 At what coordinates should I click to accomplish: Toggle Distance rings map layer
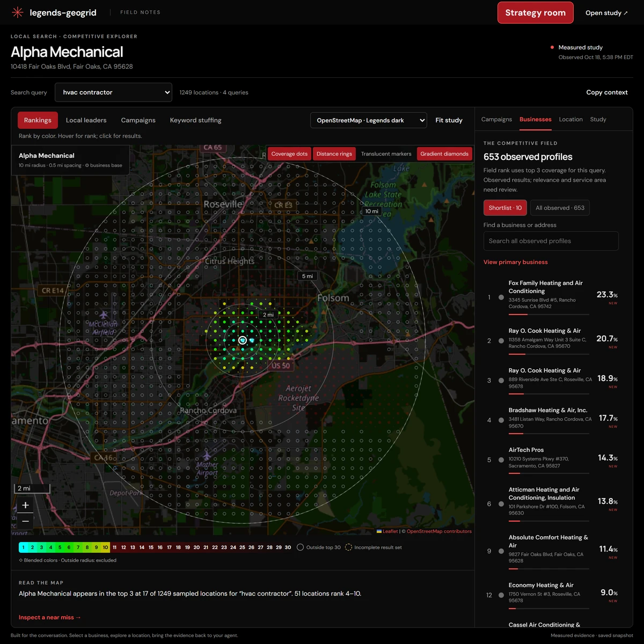334,154
